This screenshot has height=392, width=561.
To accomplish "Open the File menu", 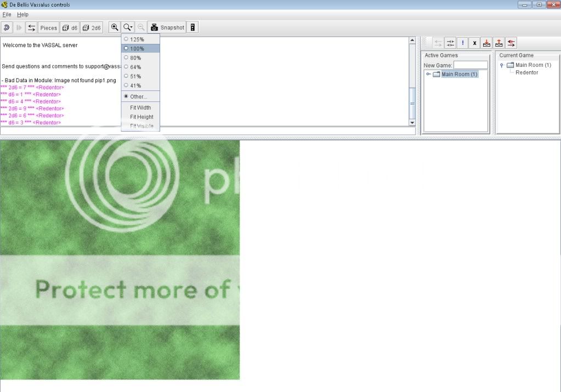I will click(x=7, y=15).
